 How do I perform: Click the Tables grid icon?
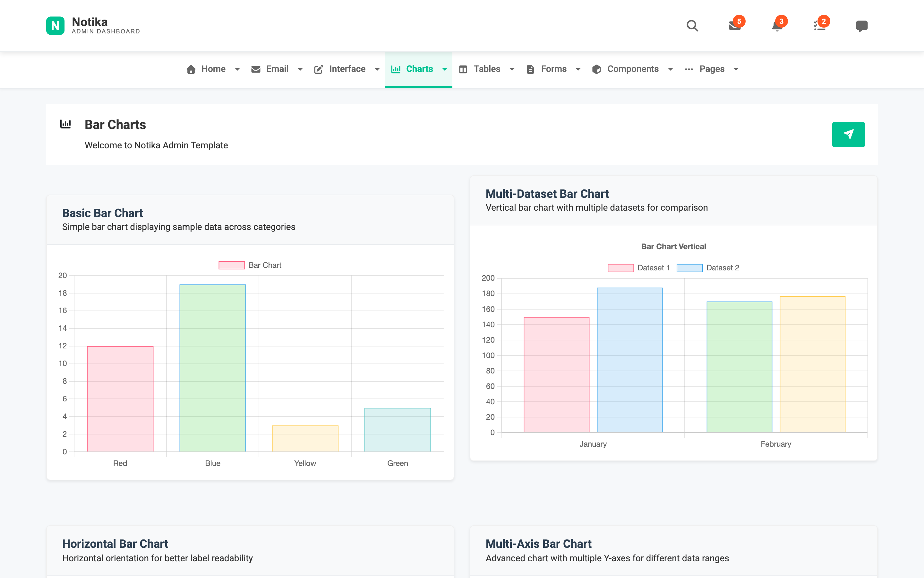pyautogui.click(x=463, y=69)
